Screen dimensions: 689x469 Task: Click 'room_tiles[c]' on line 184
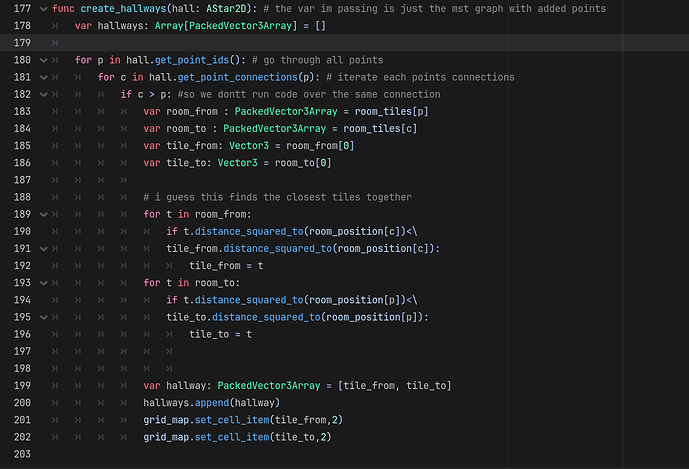coord(380,129)
